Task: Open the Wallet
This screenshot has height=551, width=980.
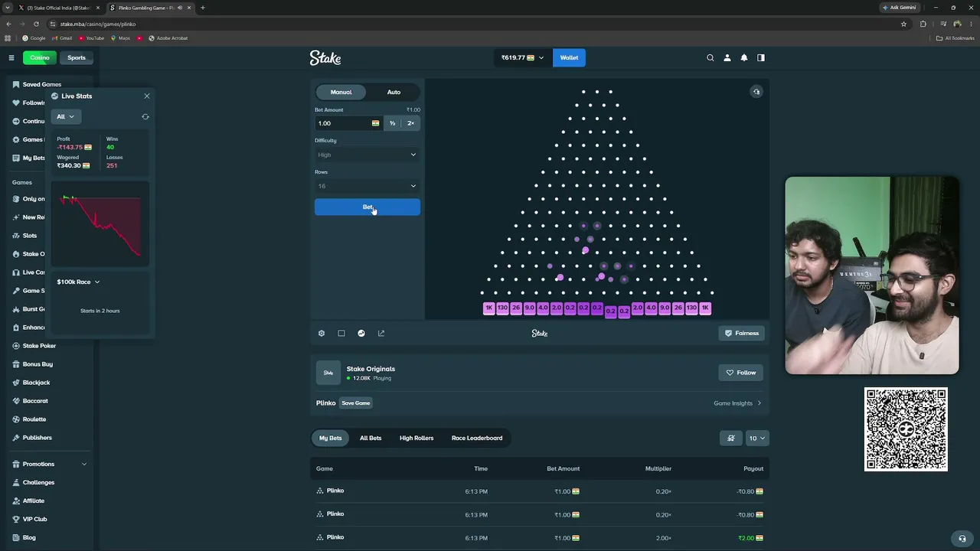Action: pos(569,57)
